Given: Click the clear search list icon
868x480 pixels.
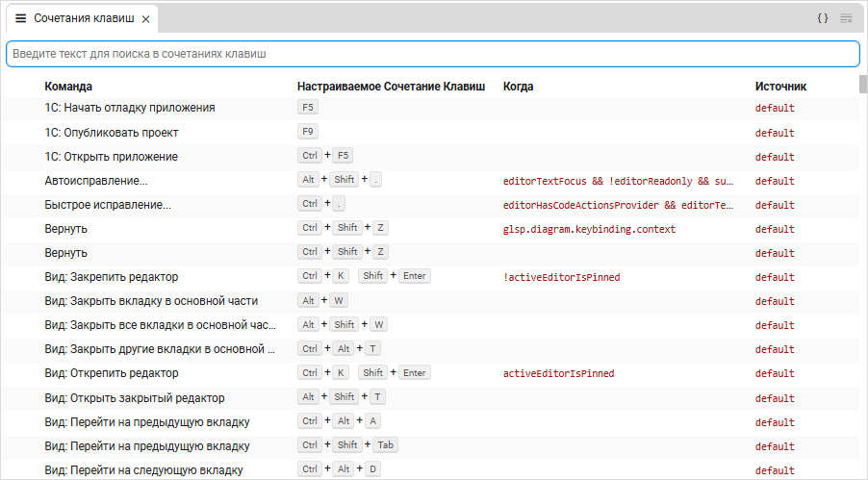Looking at the screenshot, I should pyautogui.click(x=846, y=18).
